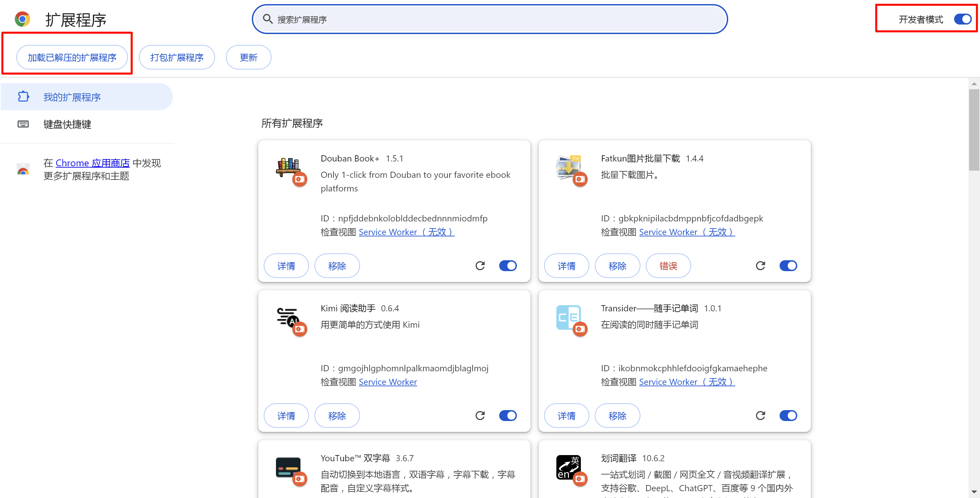Image resolution: width=980 pixels, height=498 pixels.
Task: Open Chrome 应用商店 link
Action: [93, 163]
